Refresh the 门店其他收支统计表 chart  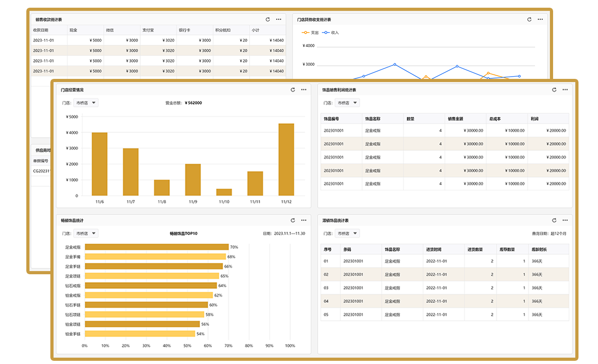click(x=529, y=19)
